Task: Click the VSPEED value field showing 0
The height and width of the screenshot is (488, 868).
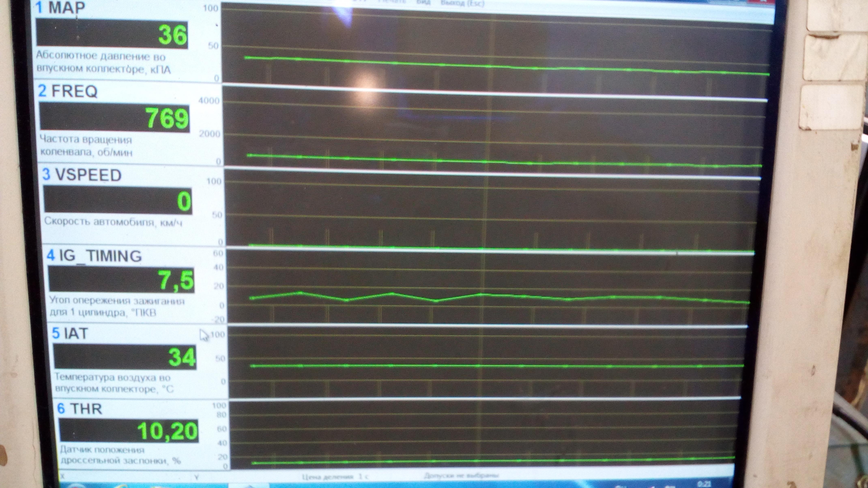Action: [x=118, y=200]
